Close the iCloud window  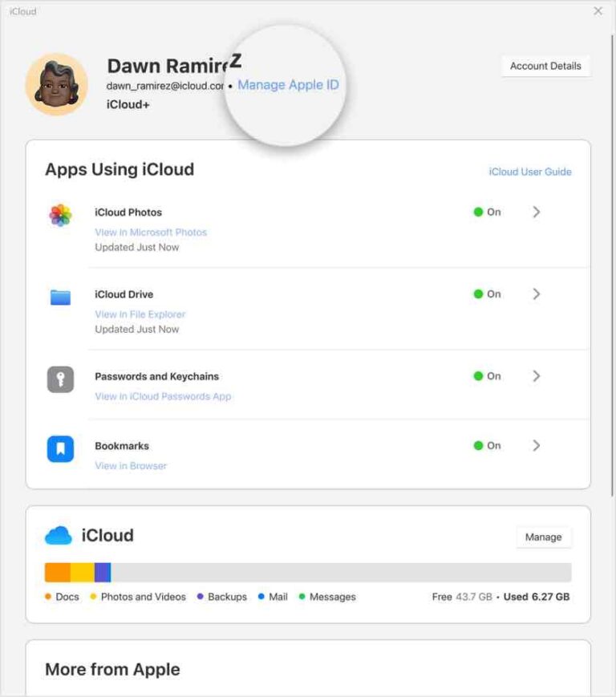(598, 11)
